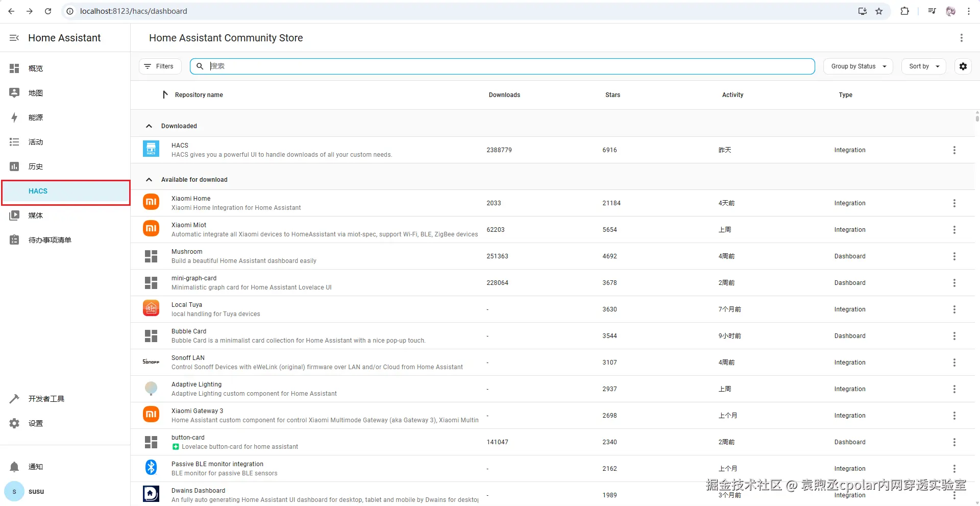Open the Xiaomi Miot repository entry
980x506 pixels.
(x=553, y=230)
